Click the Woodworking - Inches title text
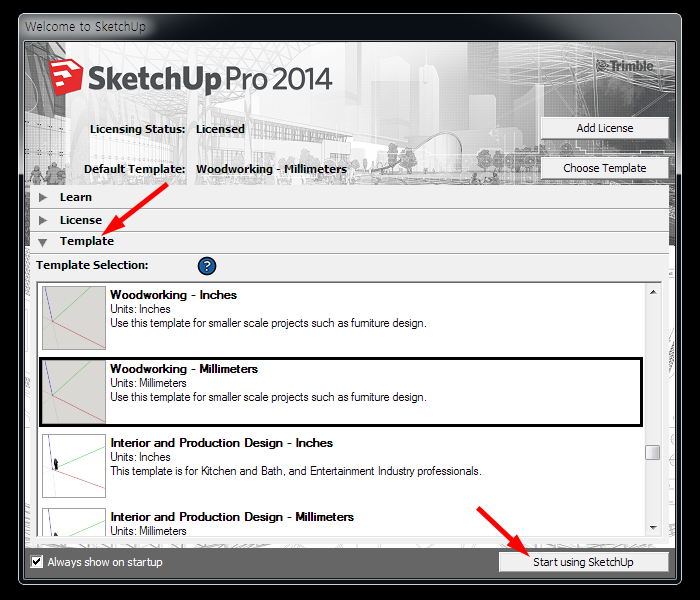The image size is (700, 600). pos(173,295)
